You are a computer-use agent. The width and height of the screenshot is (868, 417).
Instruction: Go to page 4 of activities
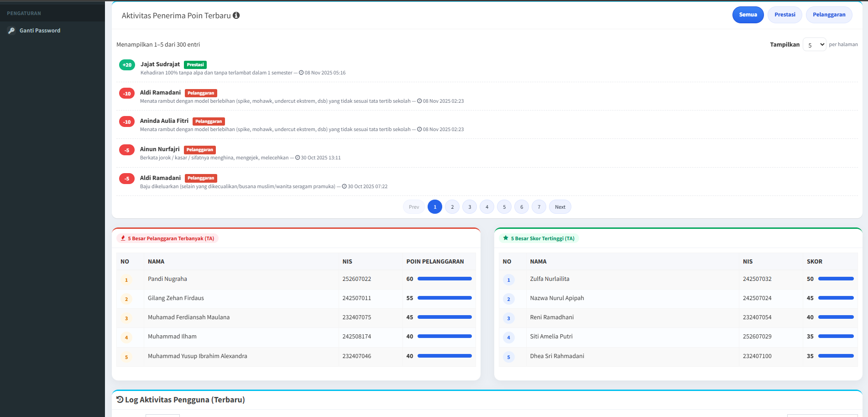[x=486, y=206]
